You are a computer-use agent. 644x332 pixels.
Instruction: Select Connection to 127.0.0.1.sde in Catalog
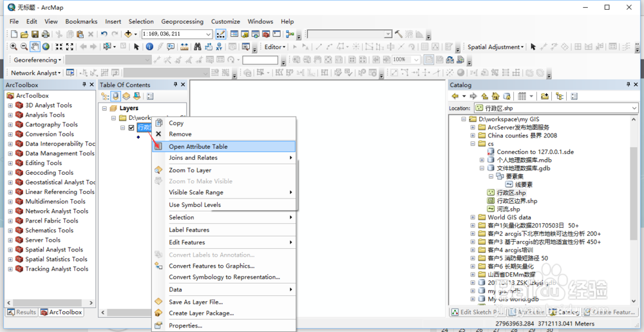point(535,151)
